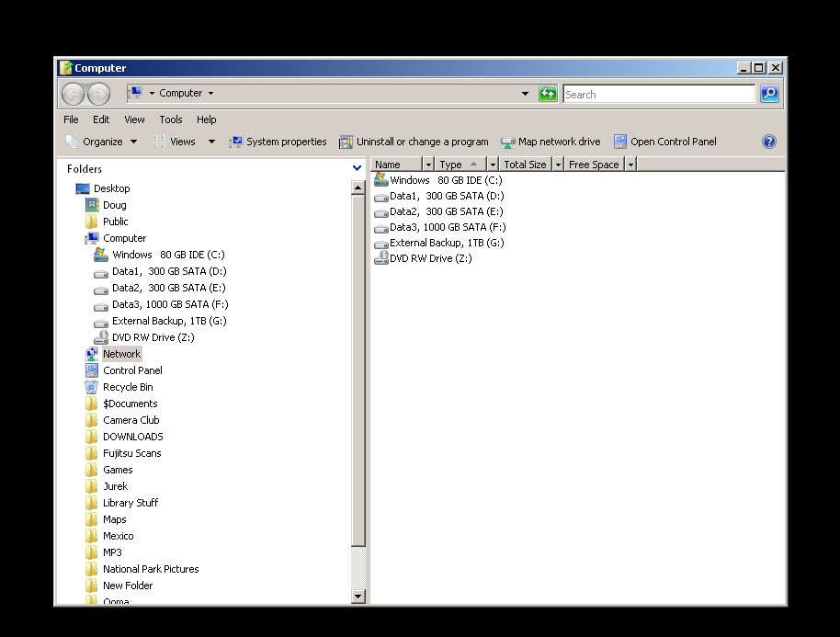Select the Maps folder in tree
Image resolution: width=840 pixels, height=637 pixels.
click(x=115, y=519)
